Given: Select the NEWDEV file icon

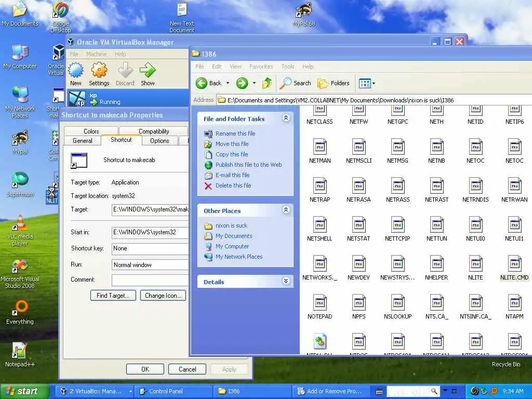Looking at the screenshot, I should pyautogui.click(x=358, y=268).
